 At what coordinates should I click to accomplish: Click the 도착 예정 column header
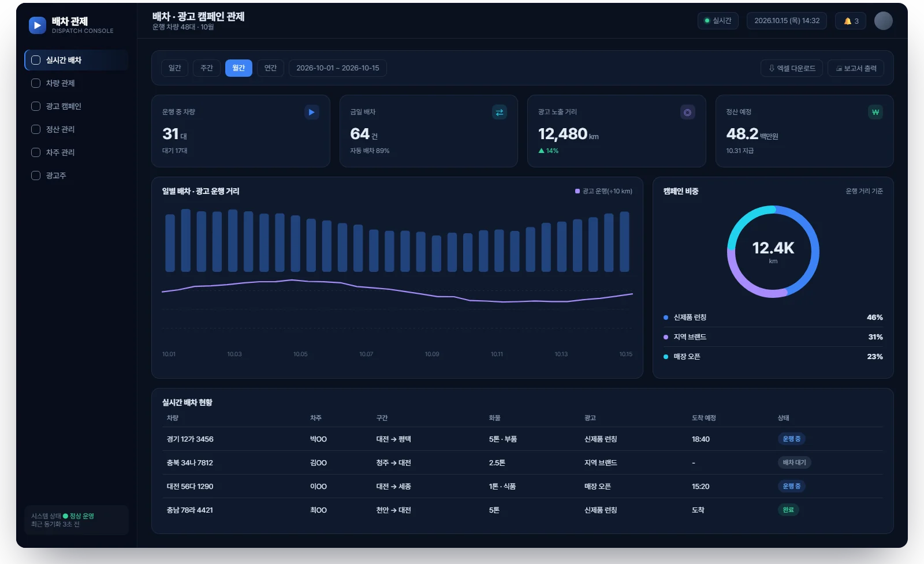click(704, 418)
